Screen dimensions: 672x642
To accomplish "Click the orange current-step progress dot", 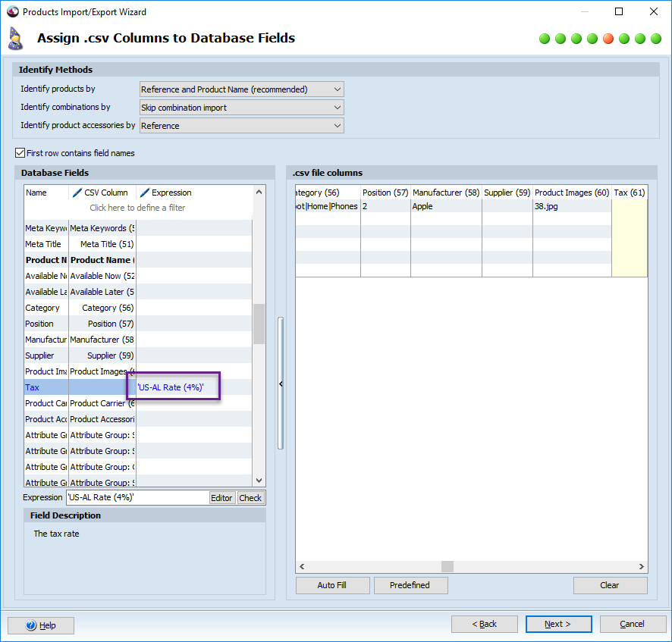I will (x=608, y=39).
